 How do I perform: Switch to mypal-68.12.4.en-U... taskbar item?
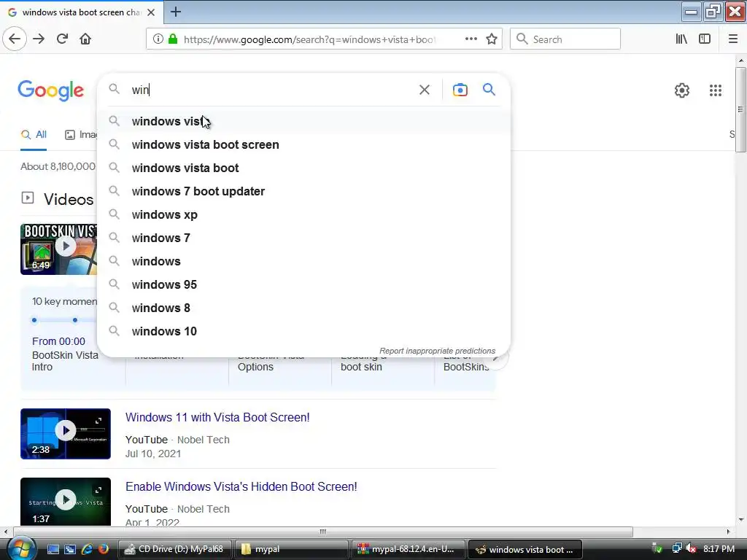click(408, 549)
